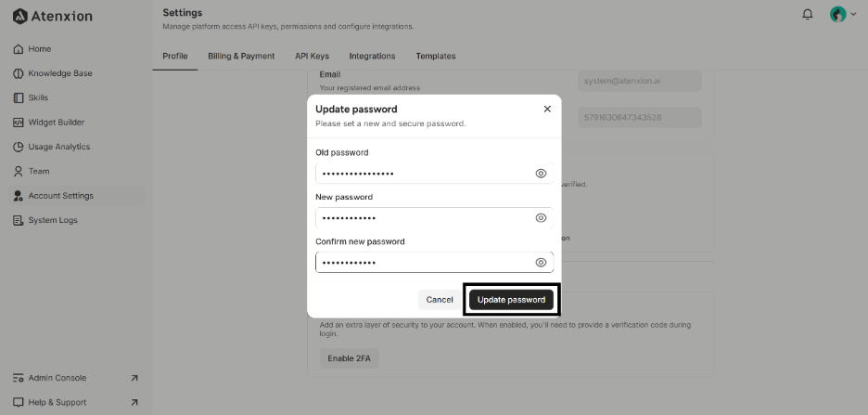Viewport: 868px width, 415px height.
Task: Cancel the password update
Action: click(440, 300)
